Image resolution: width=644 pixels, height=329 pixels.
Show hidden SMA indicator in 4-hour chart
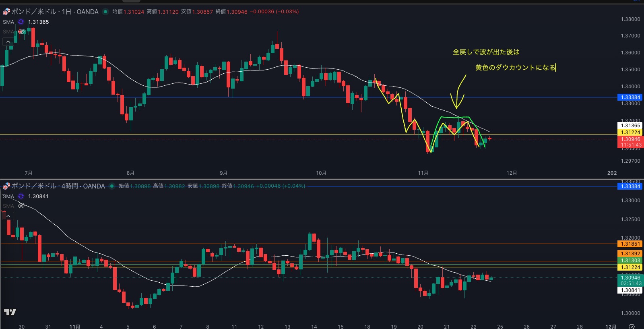pyautogui.click(x=21, y=206)
